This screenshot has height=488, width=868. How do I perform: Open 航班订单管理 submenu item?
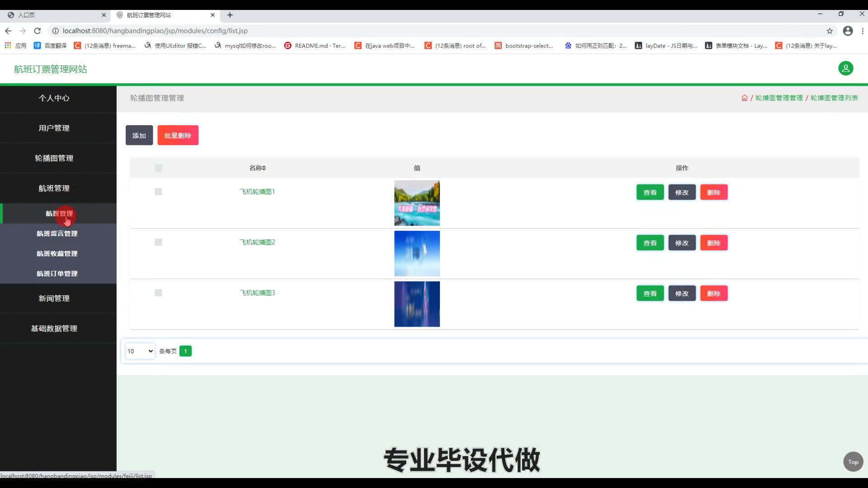[x=57, y=273]
